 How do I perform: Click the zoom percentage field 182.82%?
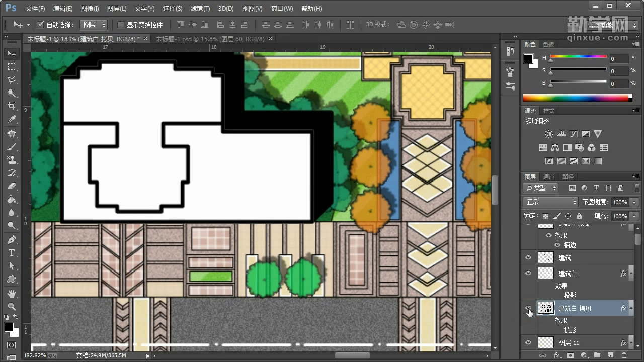point(35,355)
